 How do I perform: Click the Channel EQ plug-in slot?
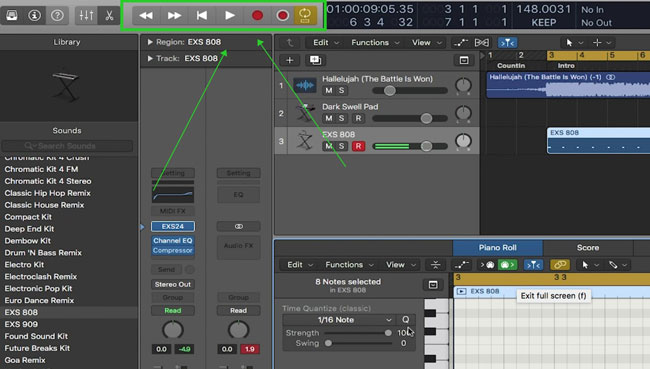point(172,240)
